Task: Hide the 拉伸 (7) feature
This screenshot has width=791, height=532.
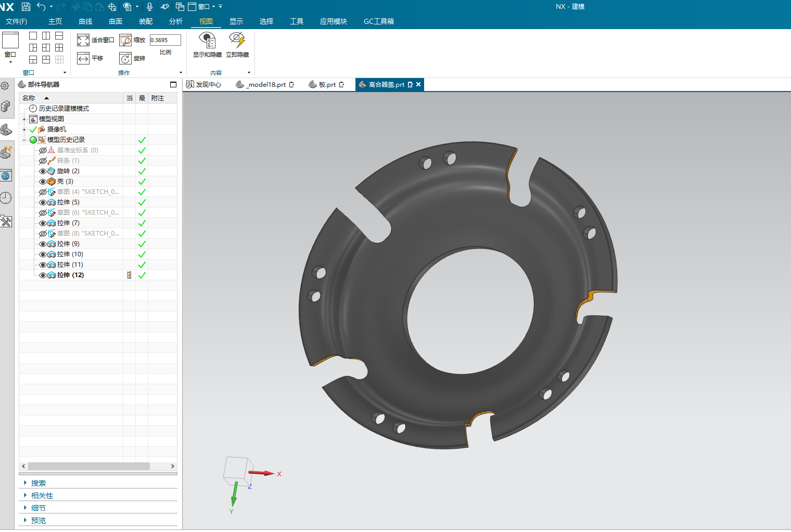Action: 43,223
